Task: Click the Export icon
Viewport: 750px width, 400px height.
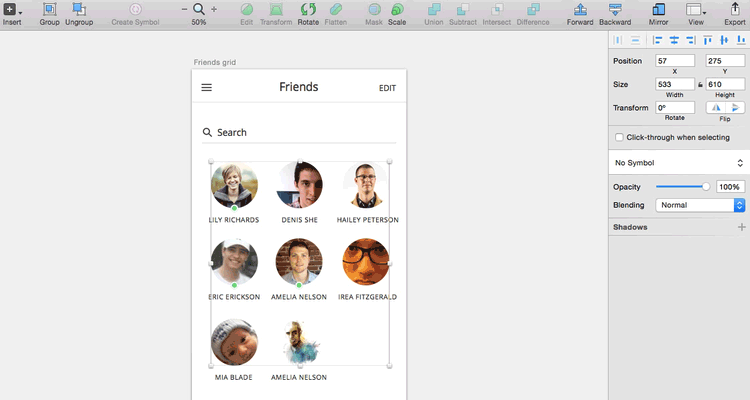Action: (734, 9)
